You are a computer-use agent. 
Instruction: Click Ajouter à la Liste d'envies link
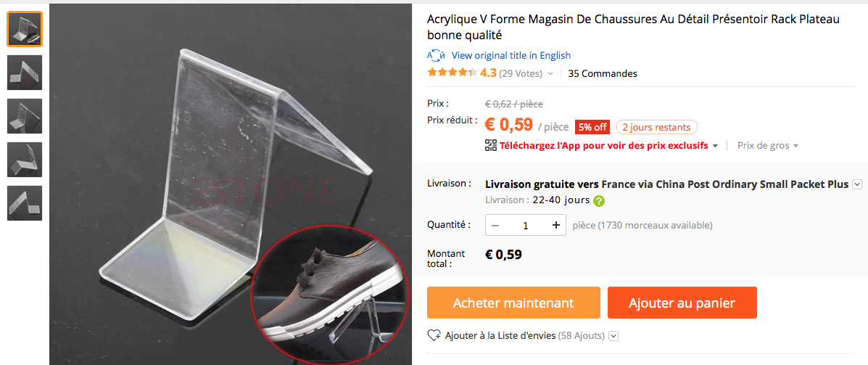point(500,336)
